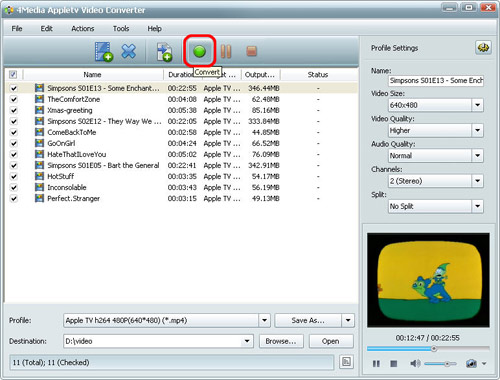
Task: Uncheck the Inconsolable row checkbox
Action: pyautogui.click(x=14, y=187)
